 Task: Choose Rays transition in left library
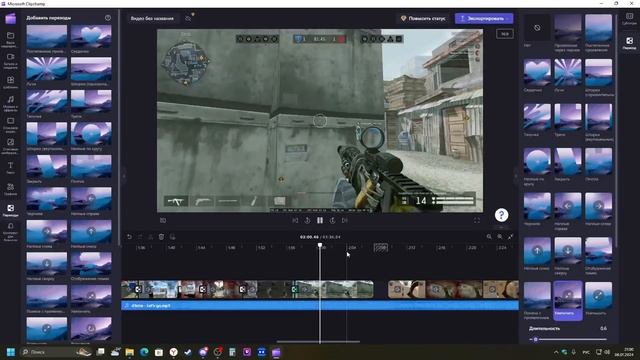[47, 69]
